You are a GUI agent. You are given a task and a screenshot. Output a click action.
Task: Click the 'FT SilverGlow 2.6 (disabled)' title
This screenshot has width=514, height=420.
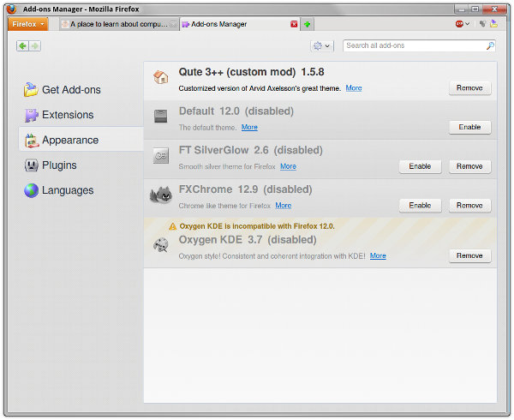pyautogui.click(x=251, y=151)
